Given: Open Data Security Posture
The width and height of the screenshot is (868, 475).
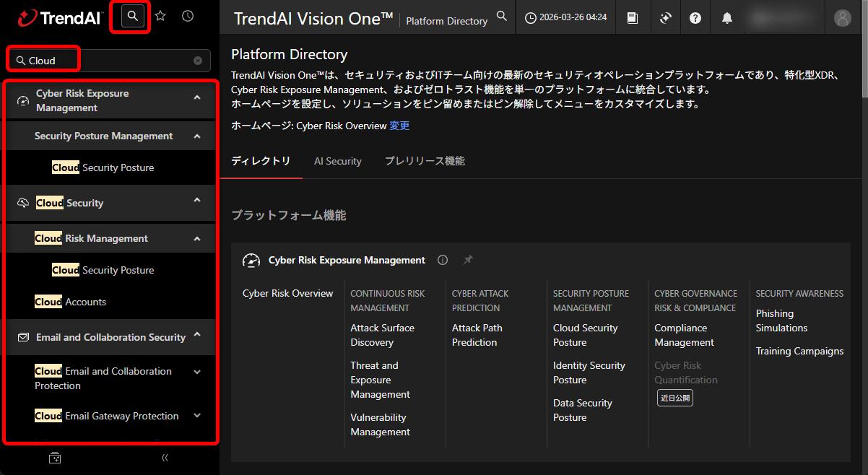Looking at the screenshot, I should pos(583,410).
